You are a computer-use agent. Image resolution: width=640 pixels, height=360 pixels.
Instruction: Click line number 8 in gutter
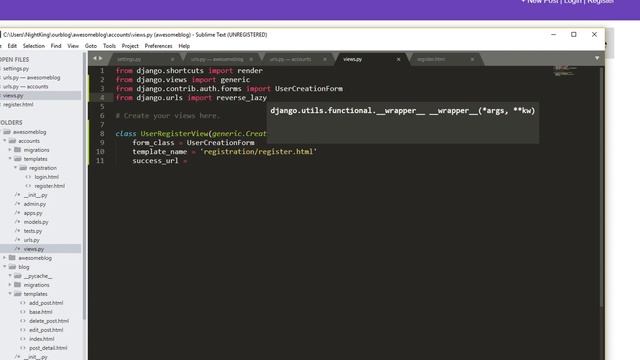pyautogui.click(x=102, y=133)
